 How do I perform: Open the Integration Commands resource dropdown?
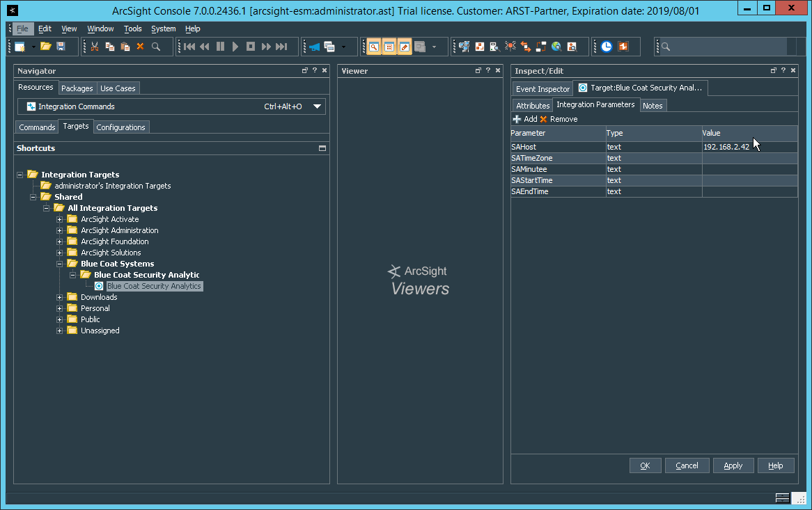(317, 106)
